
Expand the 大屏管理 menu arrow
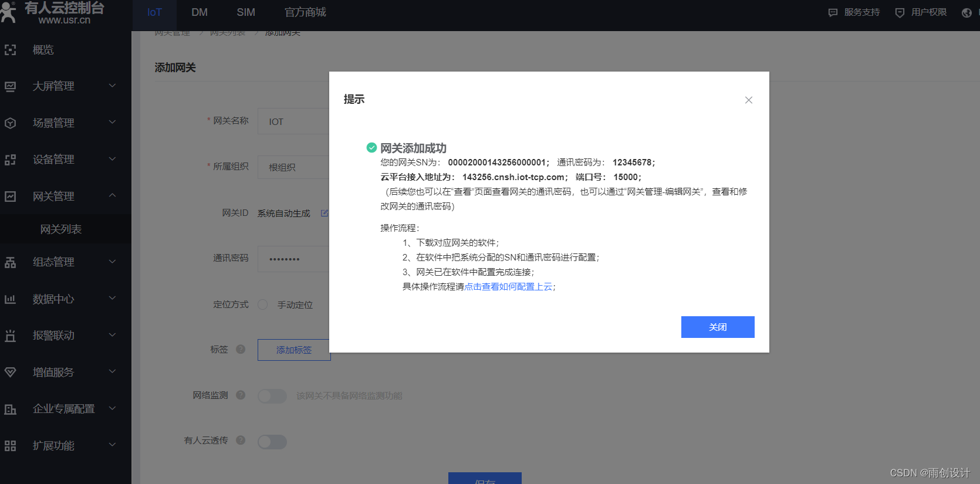[113, 86]
